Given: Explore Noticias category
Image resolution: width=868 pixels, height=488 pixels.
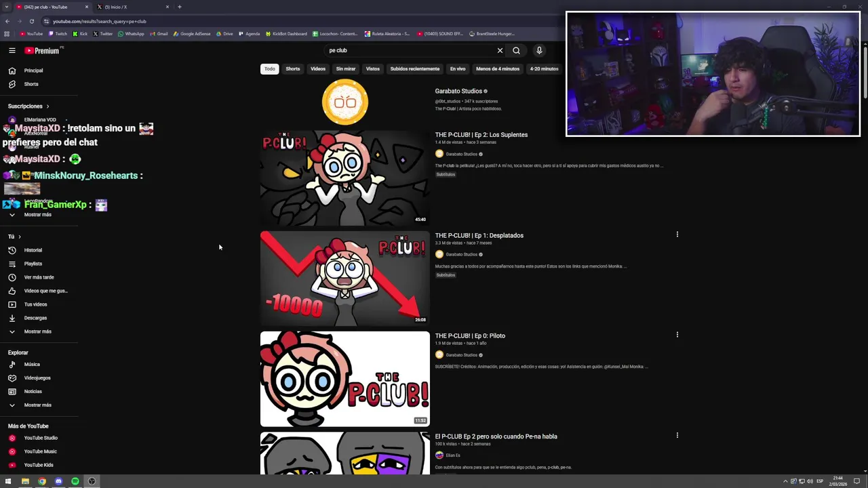Looking at the screenshot, I should (34, 391).
